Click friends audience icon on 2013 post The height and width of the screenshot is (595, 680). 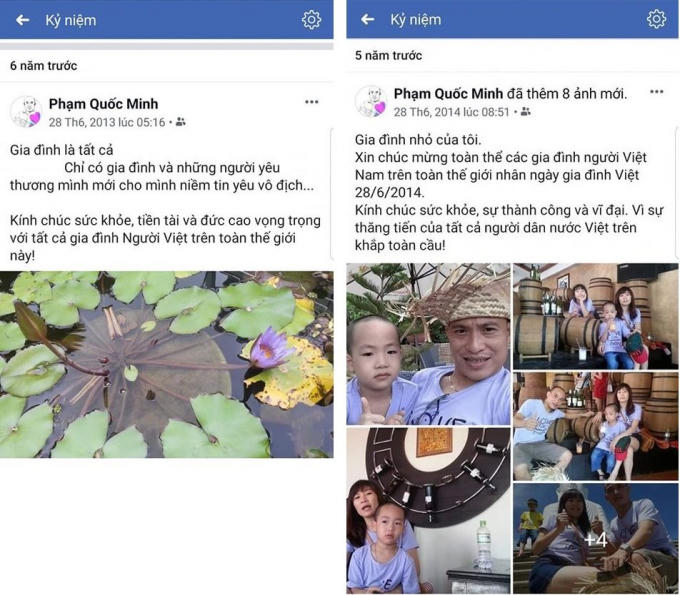tap(181, 122)
